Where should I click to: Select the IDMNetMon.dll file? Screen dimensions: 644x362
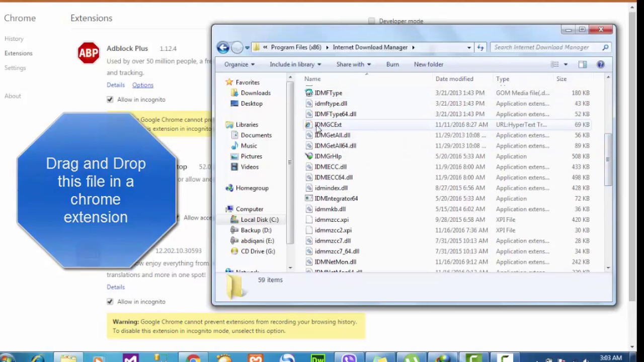335,262
